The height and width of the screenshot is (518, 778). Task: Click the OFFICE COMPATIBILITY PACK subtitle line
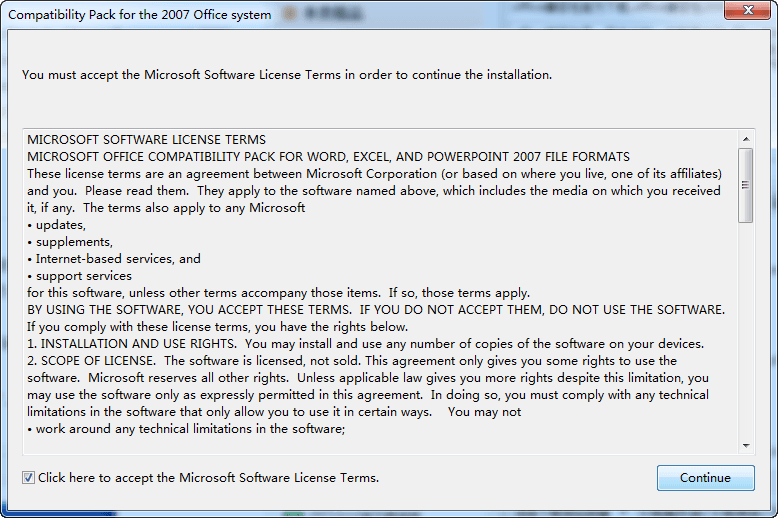328,157
